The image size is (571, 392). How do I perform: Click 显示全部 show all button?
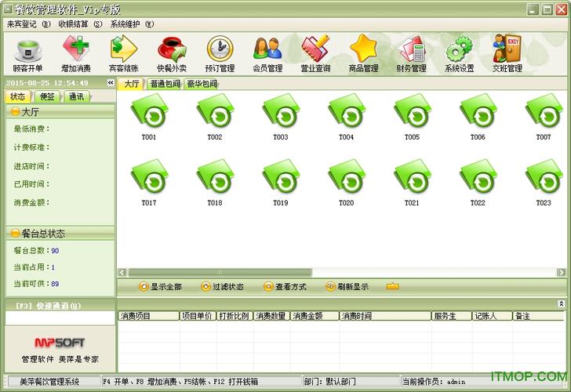pos(160,287)
